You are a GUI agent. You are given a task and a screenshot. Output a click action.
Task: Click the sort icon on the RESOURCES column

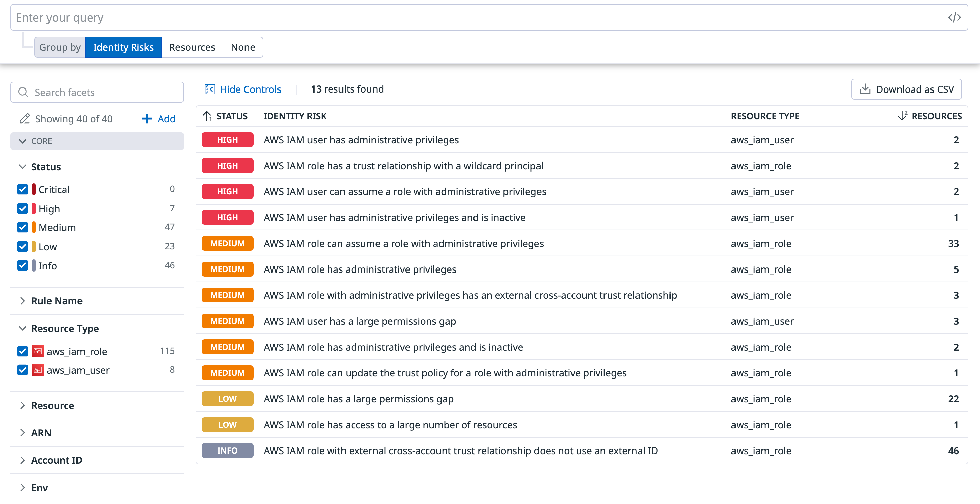point(902,116)
